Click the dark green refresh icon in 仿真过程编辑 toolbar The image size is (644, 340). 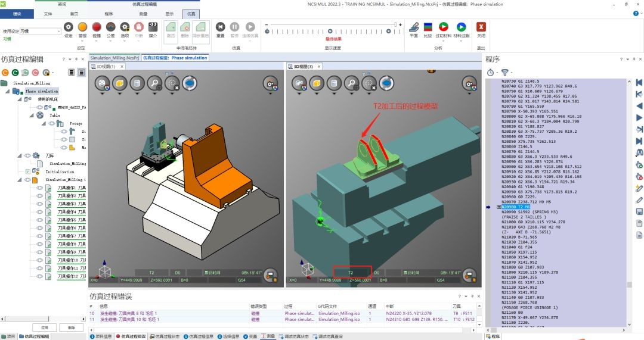(15, 73)
